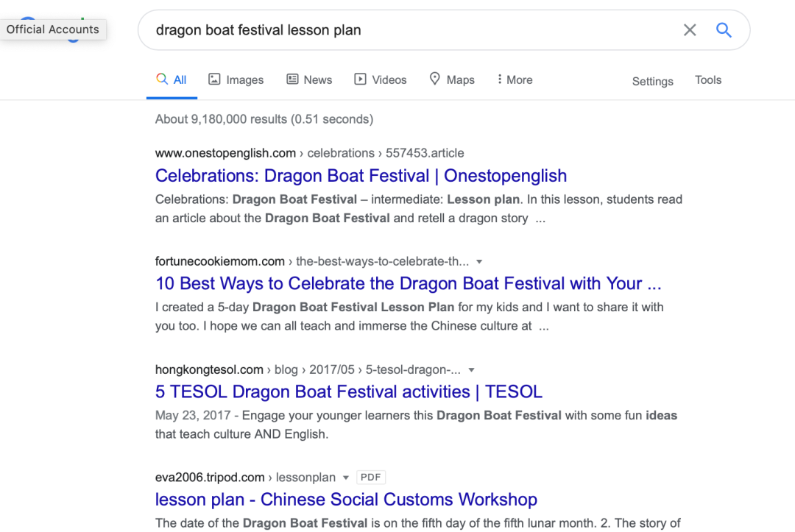Expand dropdown arrow beside hongkongtesol.com URL
Viewport: 795px width, 532px height.
[471, 370]
